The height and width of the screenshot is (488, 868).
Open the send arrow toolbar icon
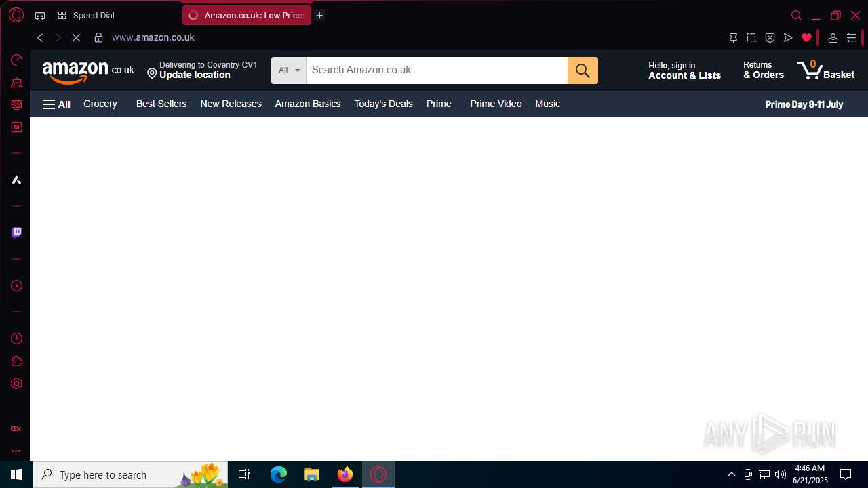coord(788,38)
